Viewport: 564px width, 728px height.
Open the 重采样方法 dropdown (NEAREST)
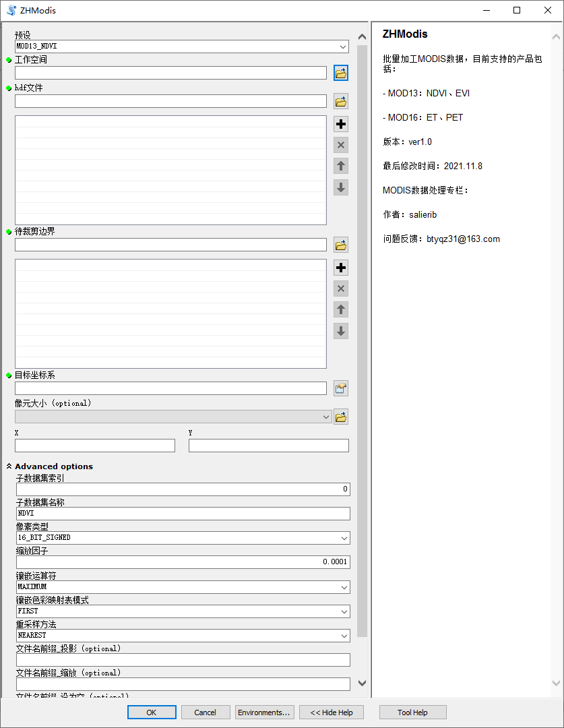pos(344,636)
